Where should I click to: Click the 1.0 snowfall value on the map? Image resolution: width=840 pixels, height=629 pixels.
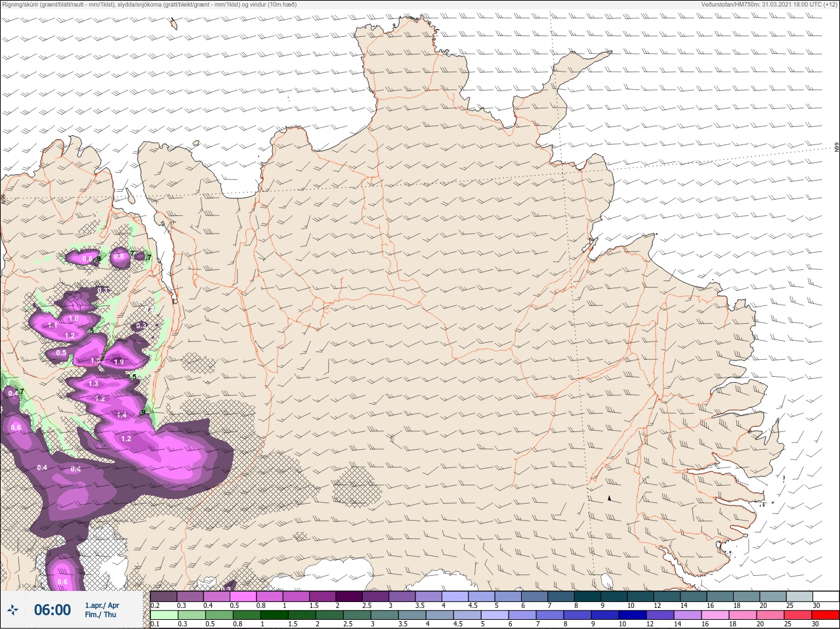pyautogui.click(x=73, y=319)
